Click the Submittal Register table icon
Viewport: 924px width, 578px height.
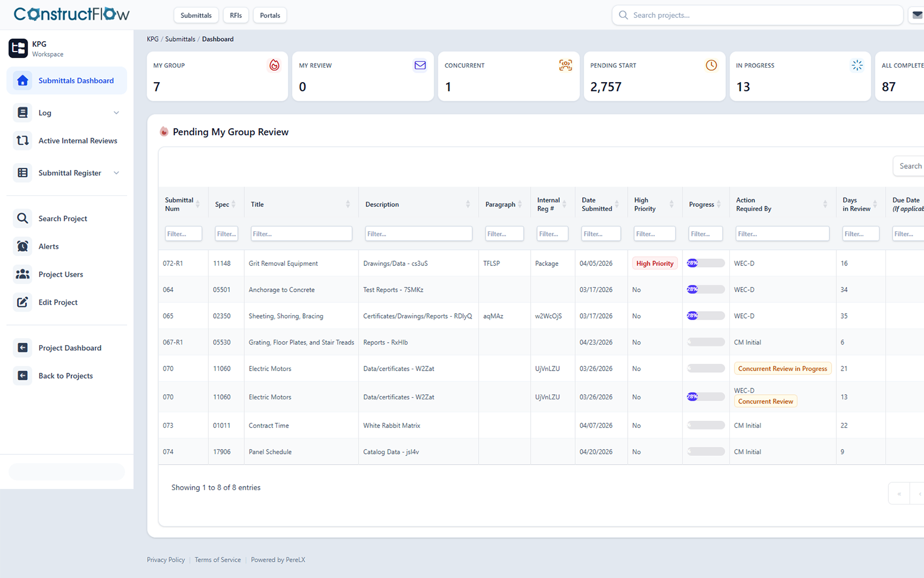pos(23,173)
